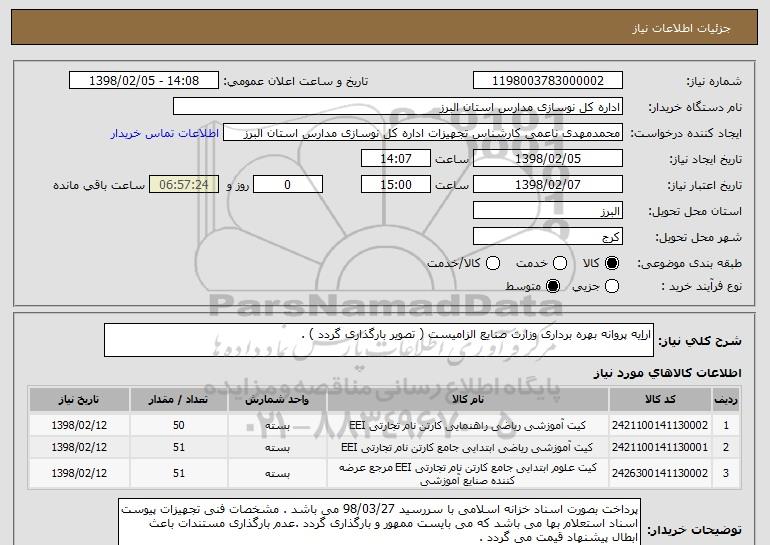Click item name کیت علوم ابتدایی جامع
The width and height of the screenshot is (770, 545).
click(468, 473)
